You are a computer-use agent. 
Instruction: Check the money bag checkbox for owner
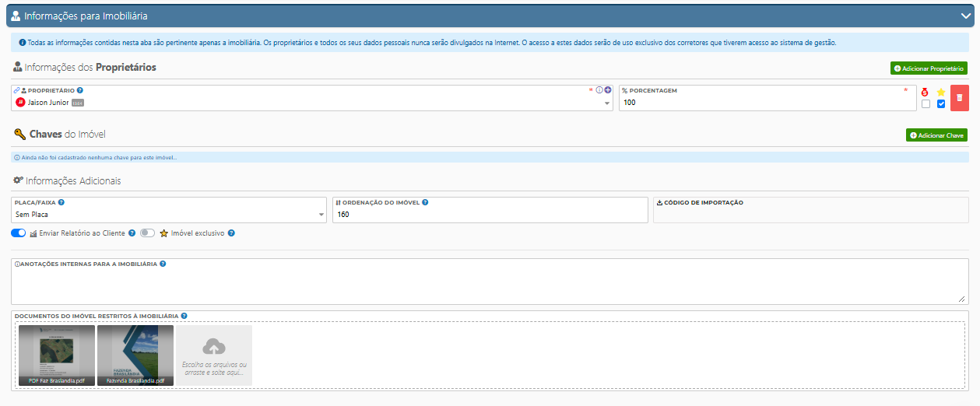pyautogui.click(x=926, y=104)
